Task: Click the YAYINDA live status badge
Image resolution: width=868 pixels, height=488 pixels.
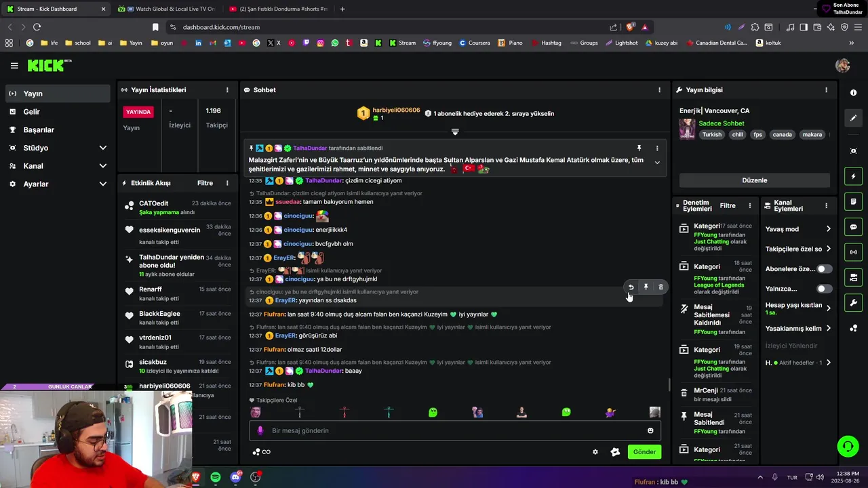Action: [138, 112]
